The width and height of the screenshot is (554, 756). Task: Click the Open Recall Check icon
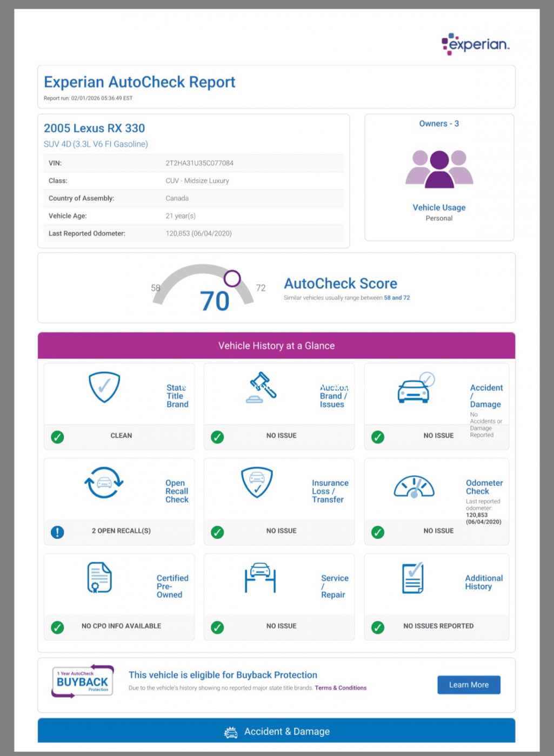(x=104, y=482)
